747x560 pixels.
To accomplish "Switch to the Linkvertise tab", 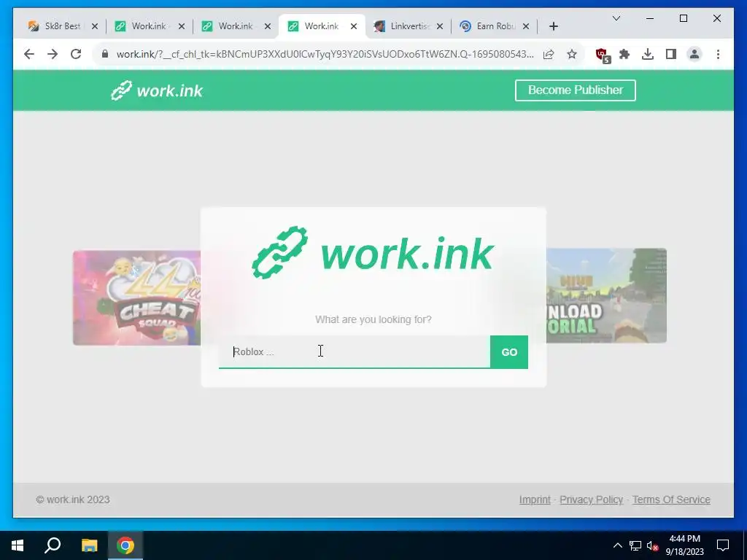I will point(409,26).
